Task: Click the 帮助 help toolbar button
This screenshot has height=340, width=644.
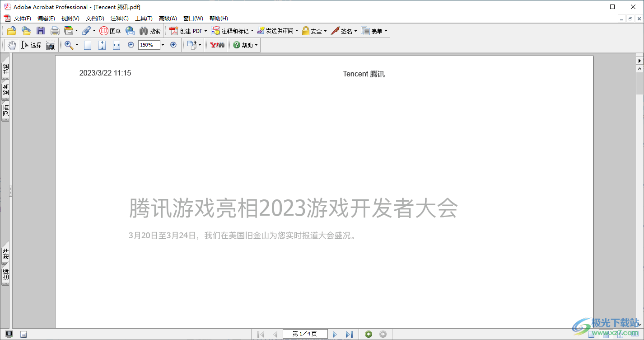Action: tap(243, 45)
